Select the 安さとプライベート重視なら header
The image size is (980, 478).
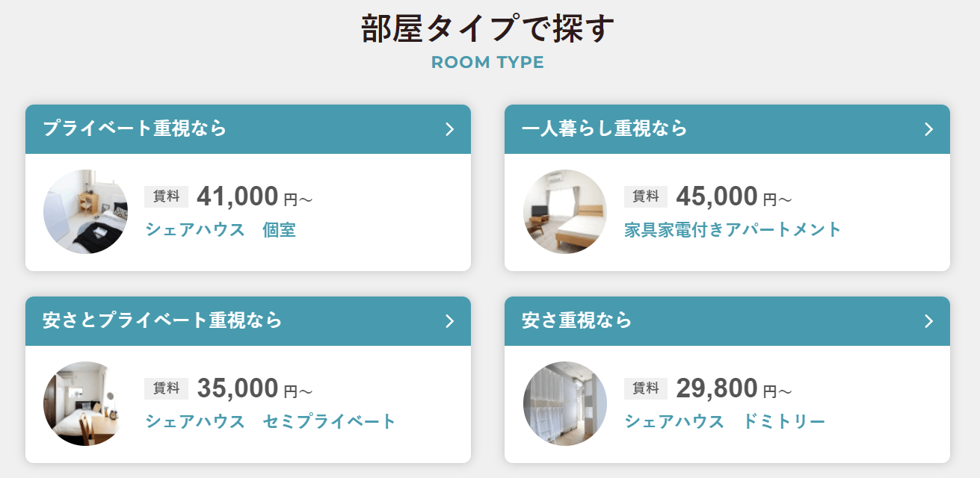[248, 321]
